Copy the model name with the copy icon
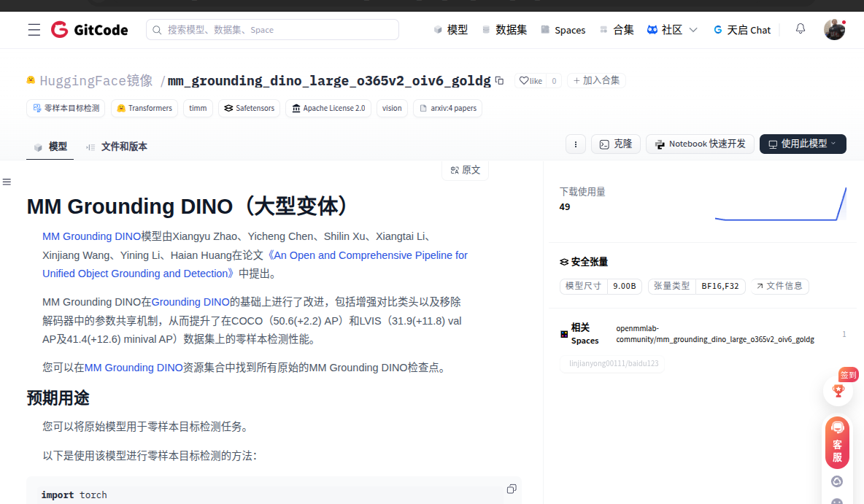Image resolution: width=864 pixels, height=504 pixels. click(x=500, y=80)
